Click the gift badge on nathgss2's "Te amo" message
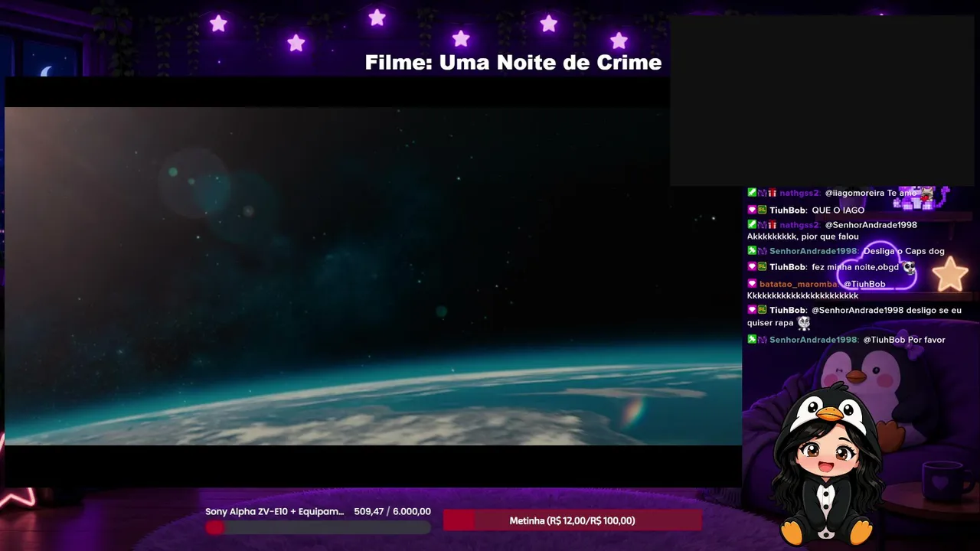Screen dimensions: 980x551 tap(772, 193)
